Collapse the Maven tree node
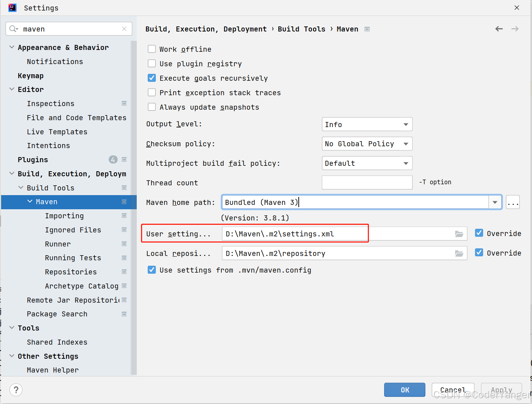The width and height of the screenshot is (532, 404). click(x=30, y=202)
